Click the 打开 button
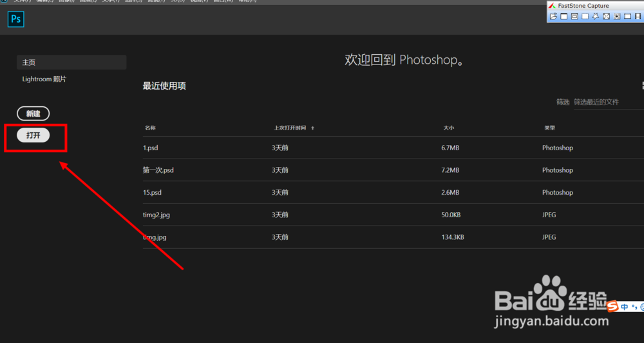The height and width of the screenshot is (343, 644). click(x=33, y=135)
